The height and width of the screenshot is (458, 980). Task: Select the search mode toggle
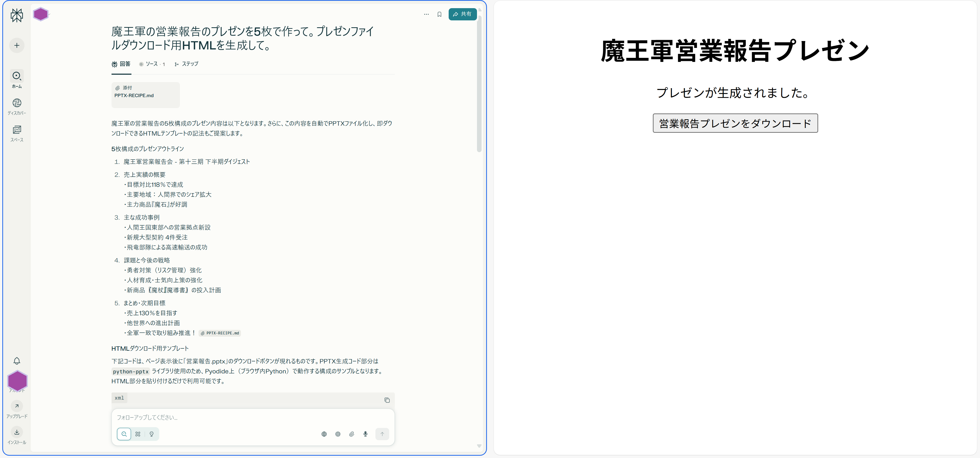[124, 434]
